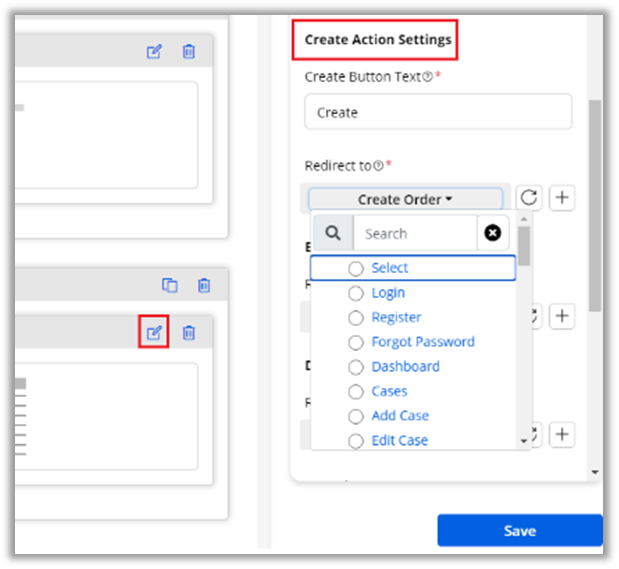The image size is (619, 569).
Task: Click the magnifying glass search icon
Action: pyautogui.click(x=333, y=233)
